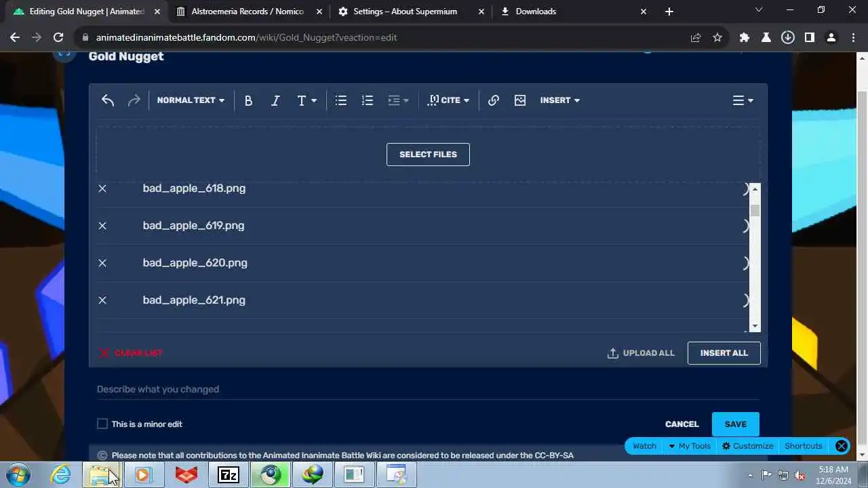The image size is (868, 488).
Task: Insert a numbered list
Action: coord(368,100)
